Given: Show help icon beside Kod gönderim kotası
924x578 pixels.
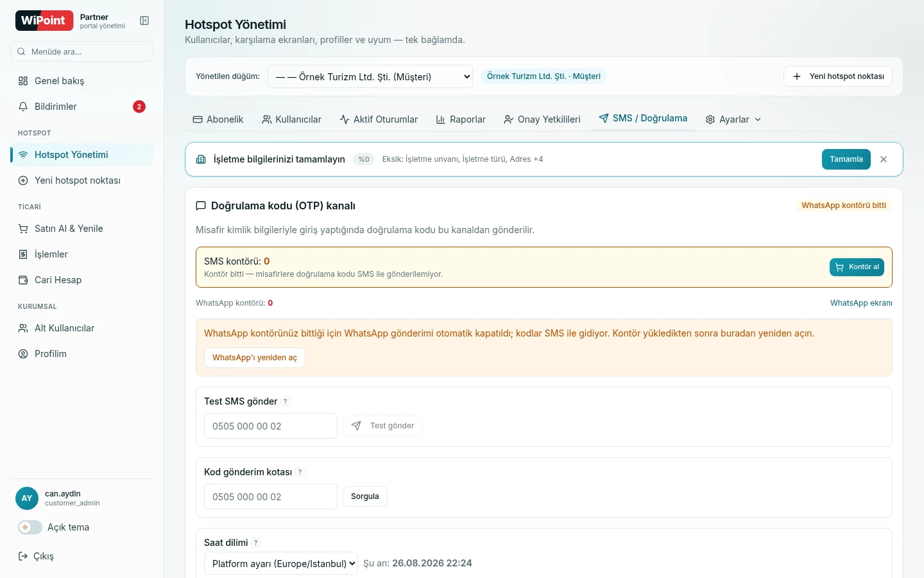Looking at the screenshot, I should [x=300, y=472].
